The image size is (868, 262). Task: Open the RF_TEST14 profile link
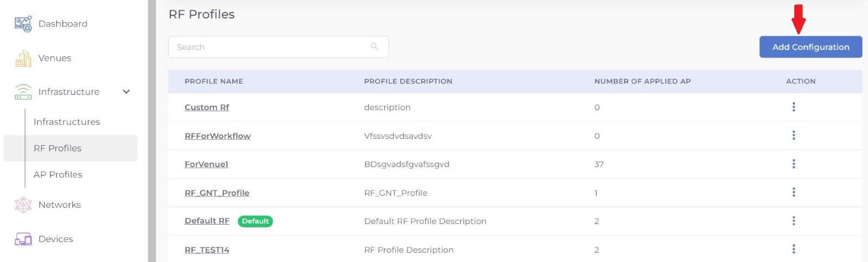click(207, 250)
